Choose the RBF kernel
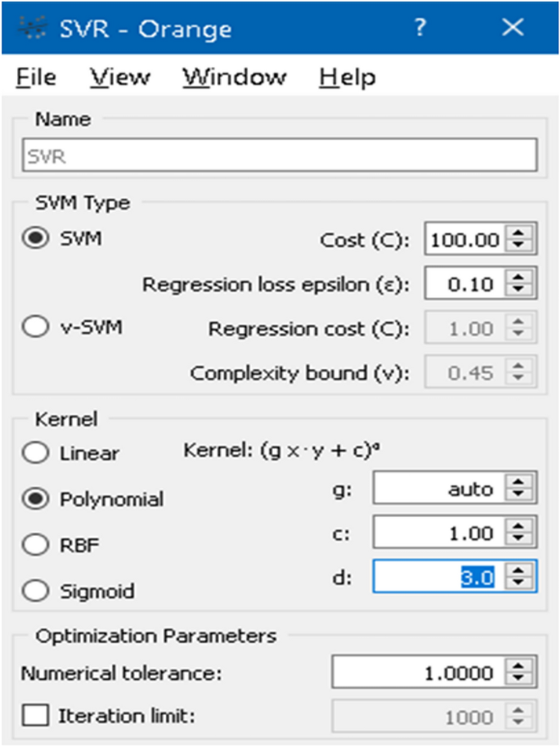The height and width of the screenshot is (747, 560). tap(36, 544)
